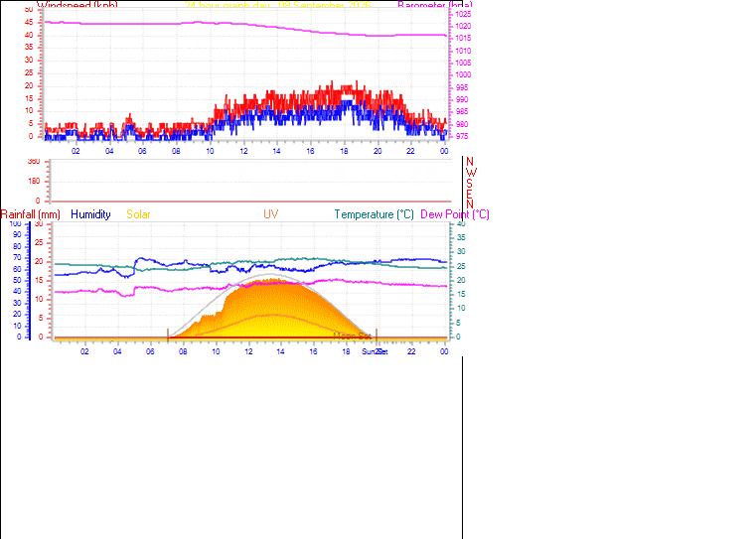Click the Dew Point (°C) legend label
The width and height of the screenshot is (756, 539).
[455, 214]
